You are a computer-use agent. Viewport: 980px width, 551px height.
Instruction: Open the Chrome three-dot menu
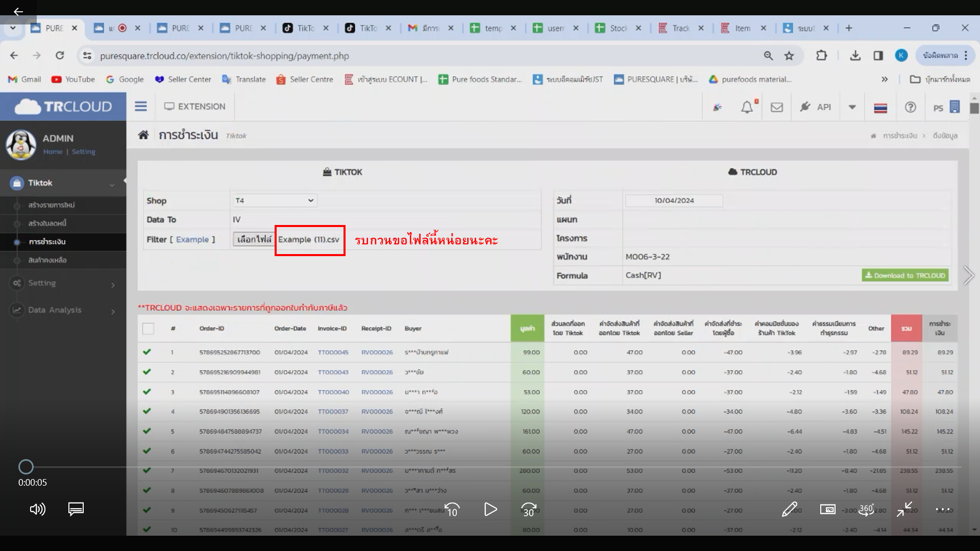(966, 56)
